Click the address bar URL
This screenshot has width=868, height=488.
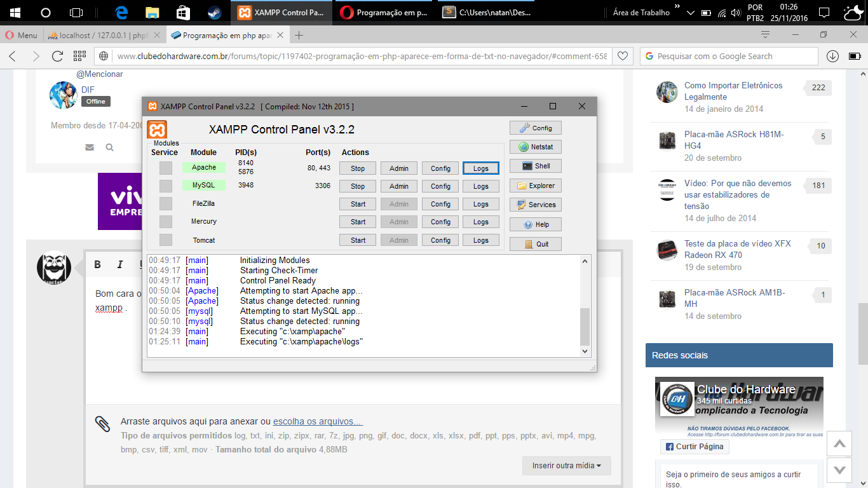pos(362,56)
